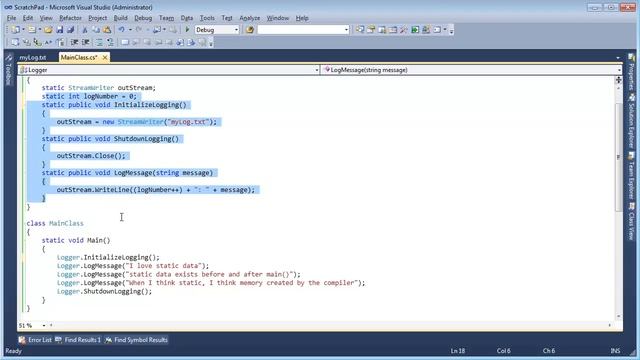Click the 'static void Main()' line
Image resolution: width=640 pixels, height=360 pixels.
[x=76, y=240]
